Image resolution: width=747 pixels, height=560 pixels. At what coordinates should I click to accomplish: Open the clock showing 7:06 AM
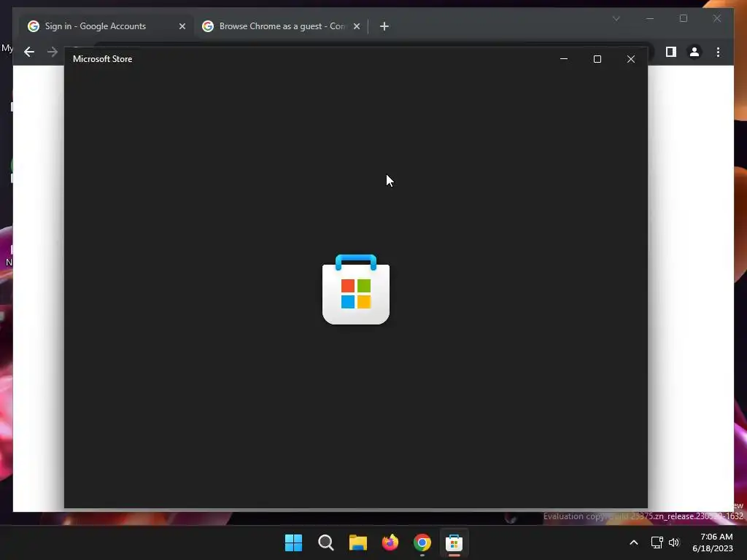pyautogui.click(x=713, y=542)
